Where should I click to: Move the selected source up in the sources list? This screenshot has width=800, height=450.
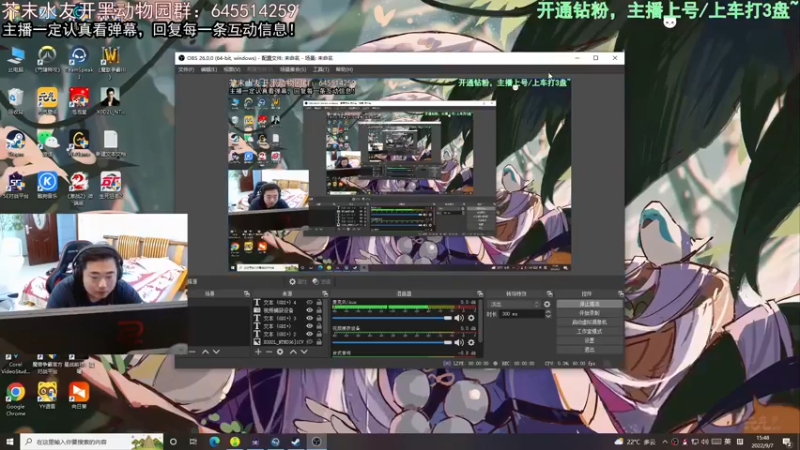click(x=293, y=352)
